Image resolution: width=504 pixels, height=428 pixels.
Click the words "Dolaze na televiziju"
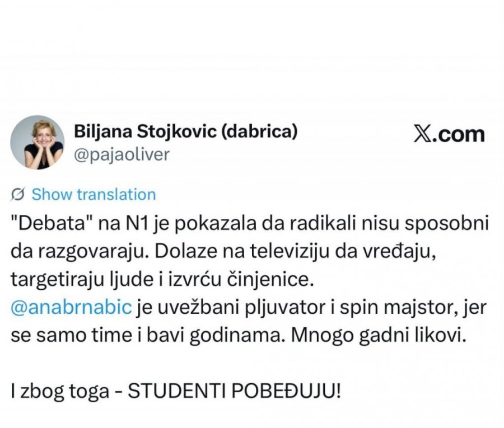pos(242,251)
